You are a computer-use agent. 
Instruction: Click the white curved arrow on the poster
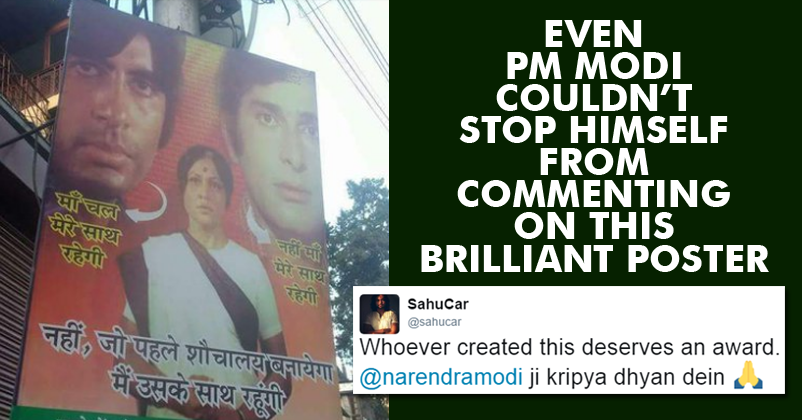click(146, 204)
